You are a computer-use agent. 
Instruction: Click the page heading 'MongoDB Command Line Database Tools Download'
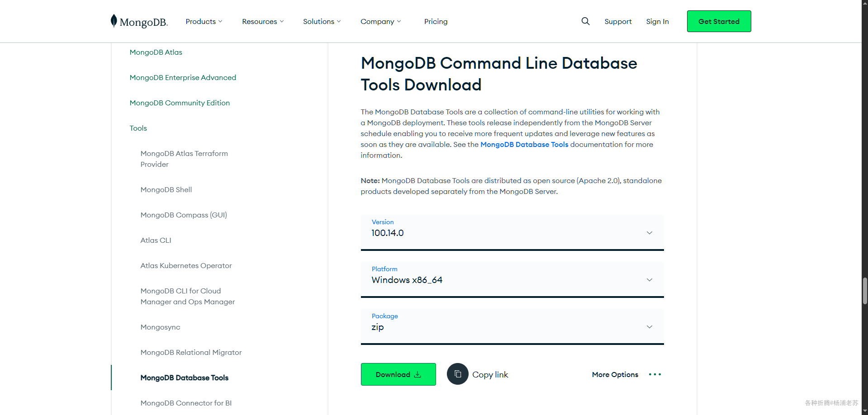[x=499, y=74]
